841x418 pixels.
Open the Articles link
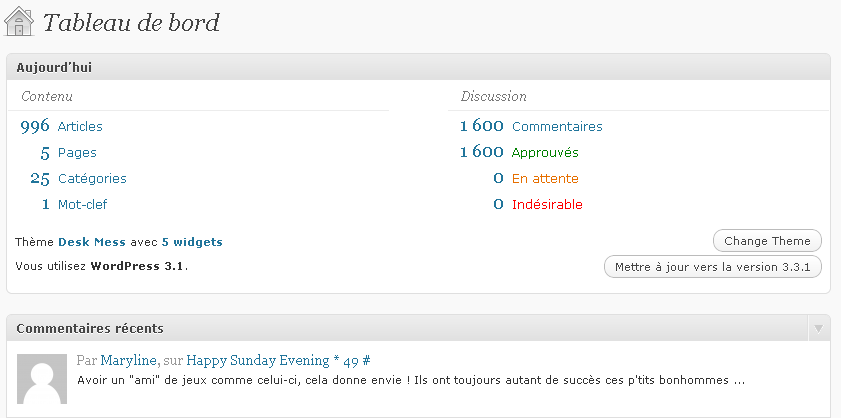80,127
